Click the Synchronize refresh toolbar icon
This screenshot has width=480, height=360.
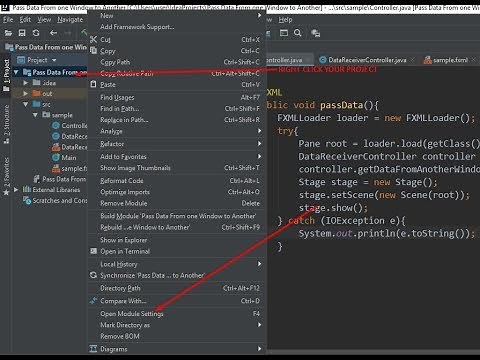click(x=36, y=33)
